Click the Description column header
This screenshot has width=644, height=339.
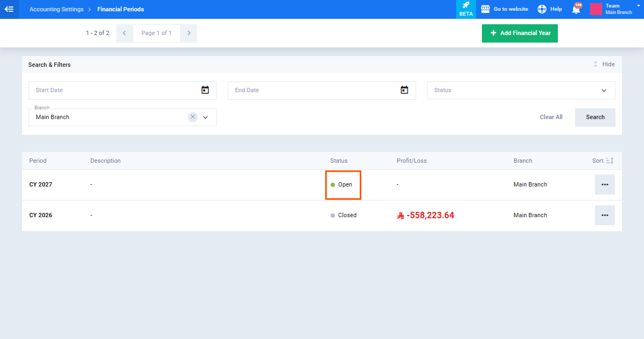click(x=106, y=161)
